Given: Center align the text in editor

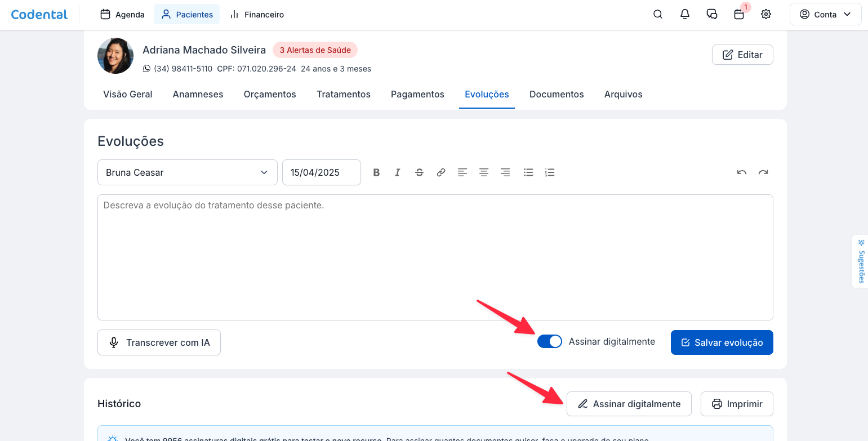Looking at the screenshot, I should click(484, 172).
